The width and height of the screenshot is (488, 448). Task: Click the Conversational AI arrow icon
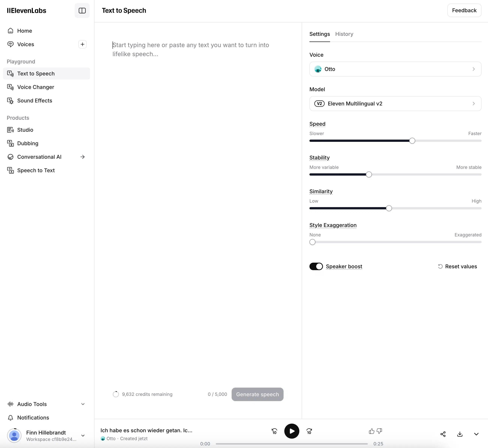pos(83,157)
